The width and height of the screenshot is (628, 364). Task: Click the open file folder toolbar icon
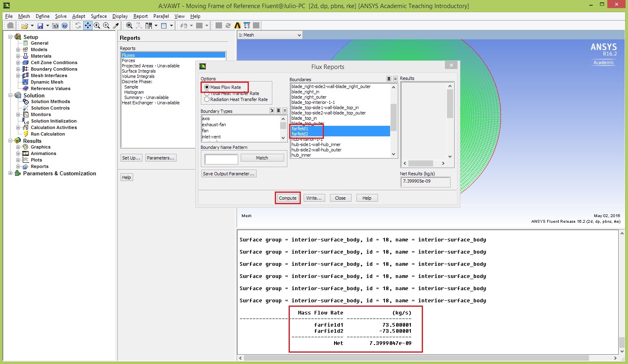tap(25, 26)
